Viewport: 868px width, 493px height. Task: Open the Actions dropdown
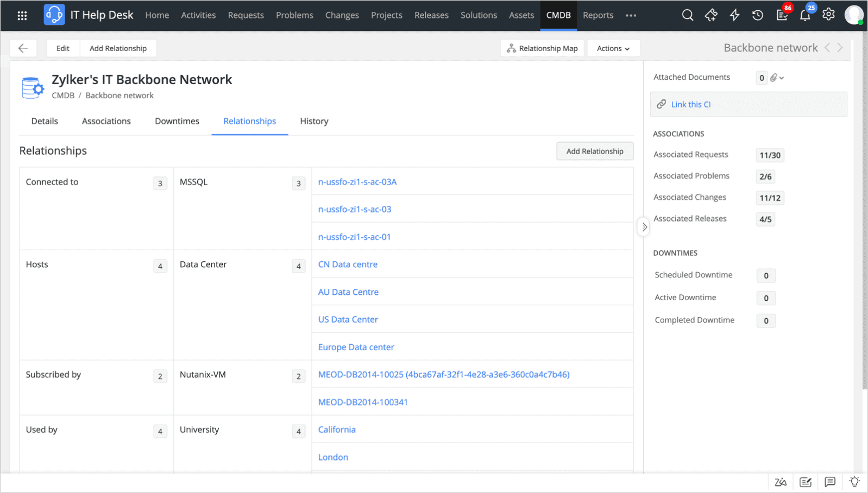pos(613,48)
